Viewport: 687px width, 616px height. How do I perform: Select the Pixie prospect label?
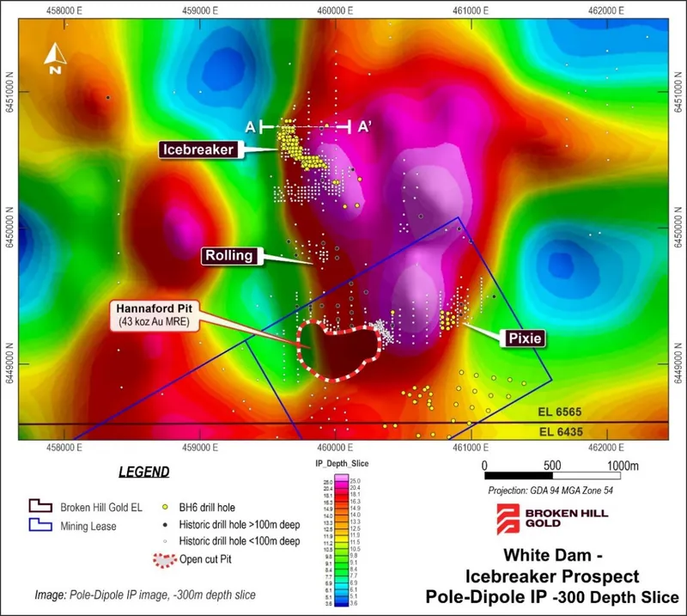point(525,338)
